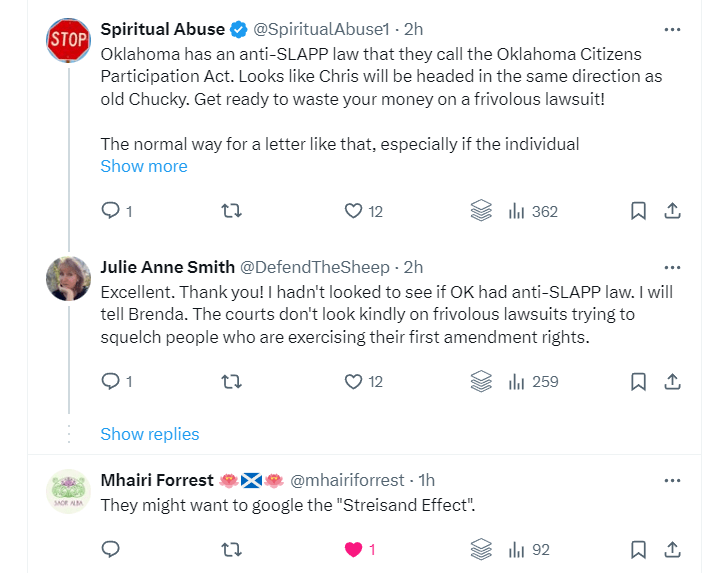Open more options on Mhairi Forrest's tweet
The image size is (706, 573).
pos(673,480)
